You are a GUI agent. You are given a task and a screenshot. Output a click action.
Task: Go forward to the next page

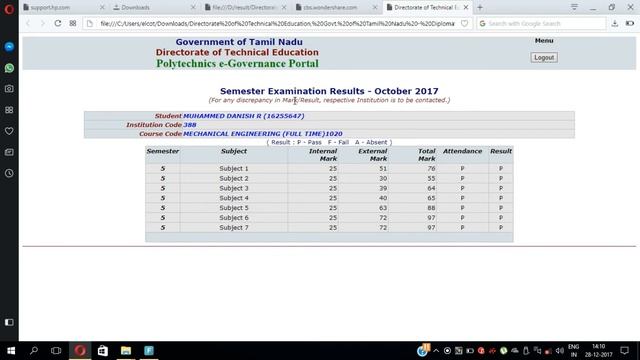42,23
